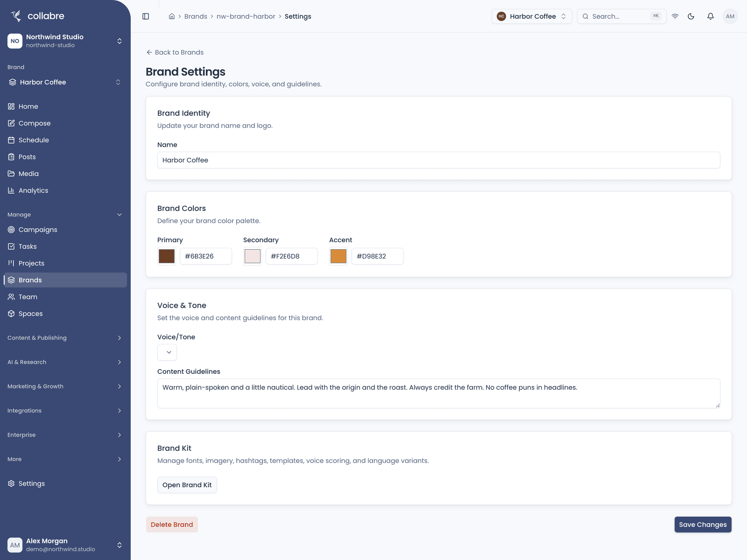Open Compose page

click(x=65, y=123)
